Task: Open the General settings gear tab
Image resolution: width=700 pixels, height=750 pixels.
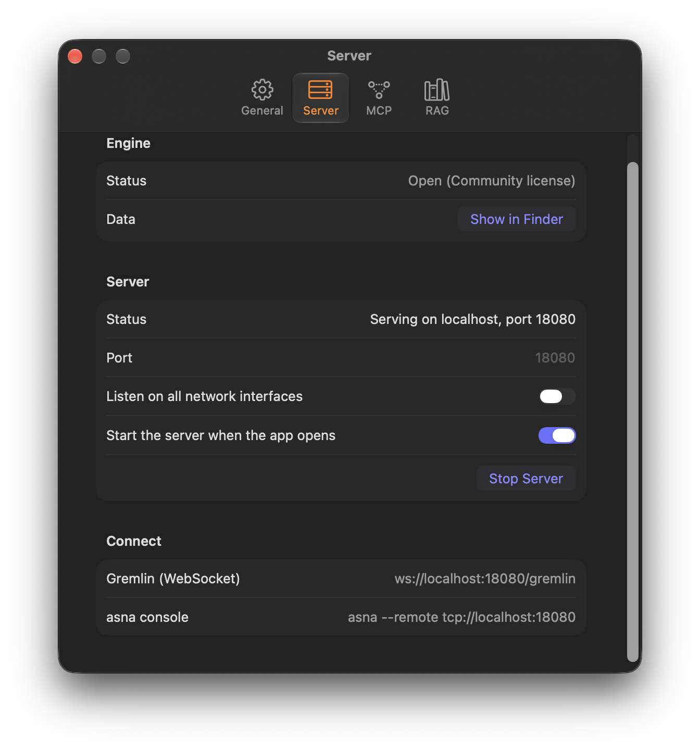Action: (262, 98)
